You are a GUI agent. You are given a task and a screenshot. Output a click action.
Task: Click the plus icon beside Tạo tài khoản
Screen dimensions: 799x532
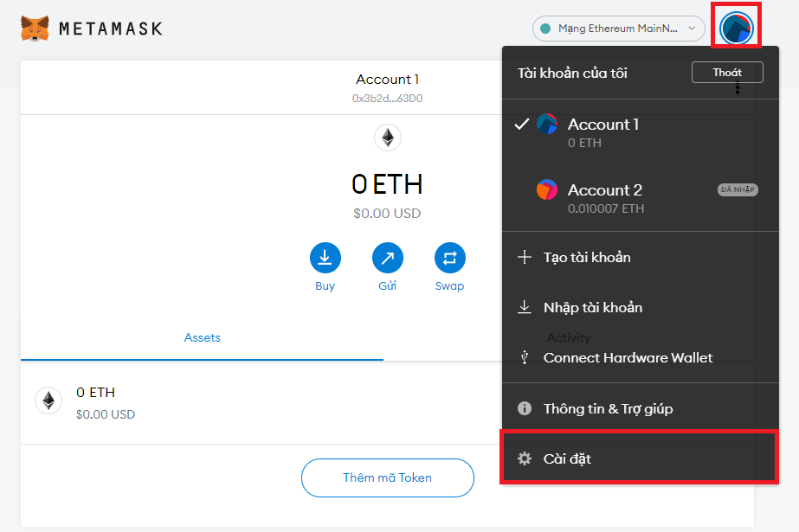click(x=525, y=257)
